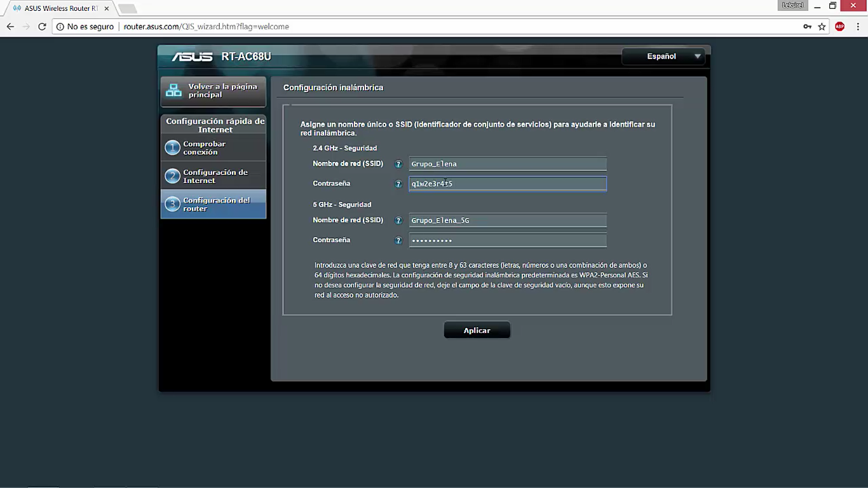Click the network icon beside 'Volver a la página principal'
868x488 pixels.
tap(173, 90)
